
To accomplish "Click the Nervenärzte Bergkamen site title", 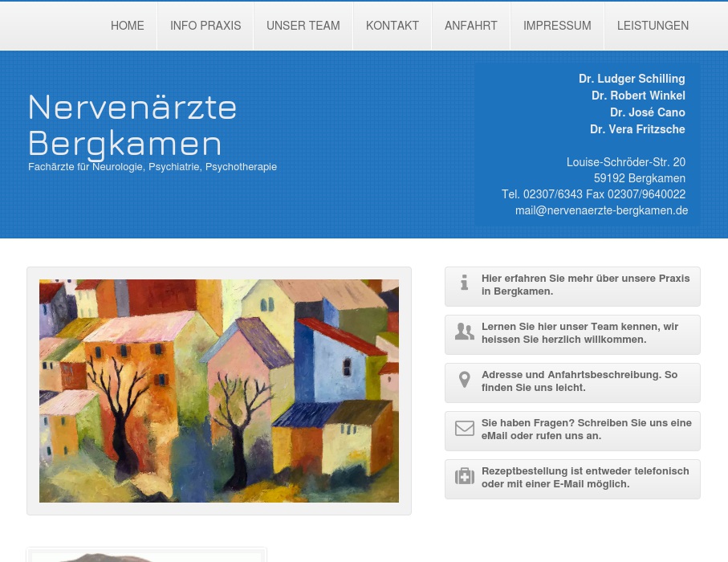I will pos(132,124).
